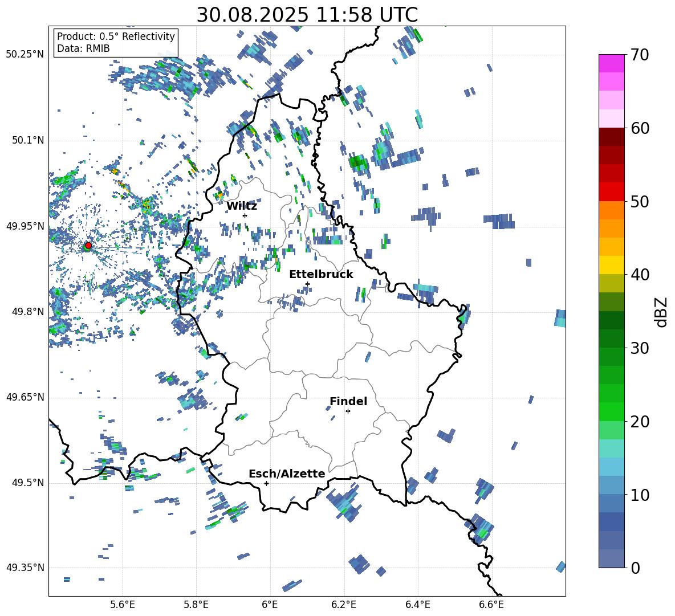
Task: Click the 49.35°N latitude label
Action: pyautogui.click(x=25, y=568)
